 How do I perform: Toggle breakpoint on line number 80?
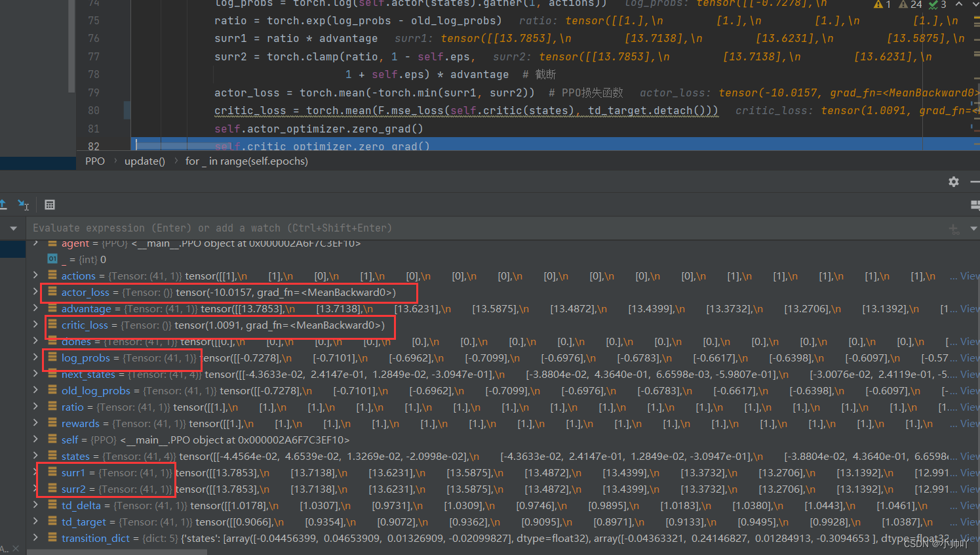94,110
